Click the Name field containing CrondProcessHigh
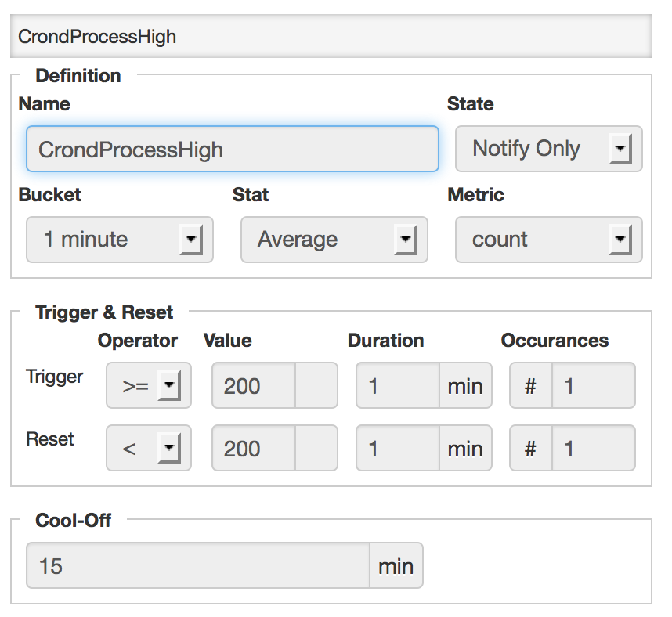Screen dimensions: 672x617 tap(232, 149)
